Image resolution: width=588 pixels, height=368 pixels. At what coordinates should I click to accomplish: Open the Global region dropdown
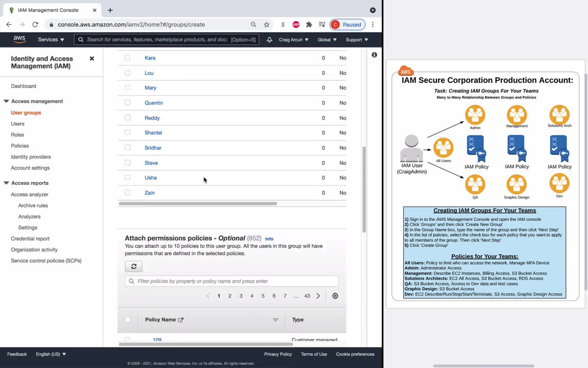[x=327, y=39]
